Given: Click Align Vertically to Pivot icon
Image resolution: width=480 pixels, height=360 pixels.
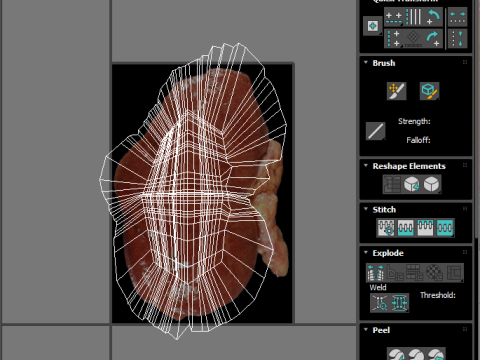Looking at the screenshot, I should 393,39.
